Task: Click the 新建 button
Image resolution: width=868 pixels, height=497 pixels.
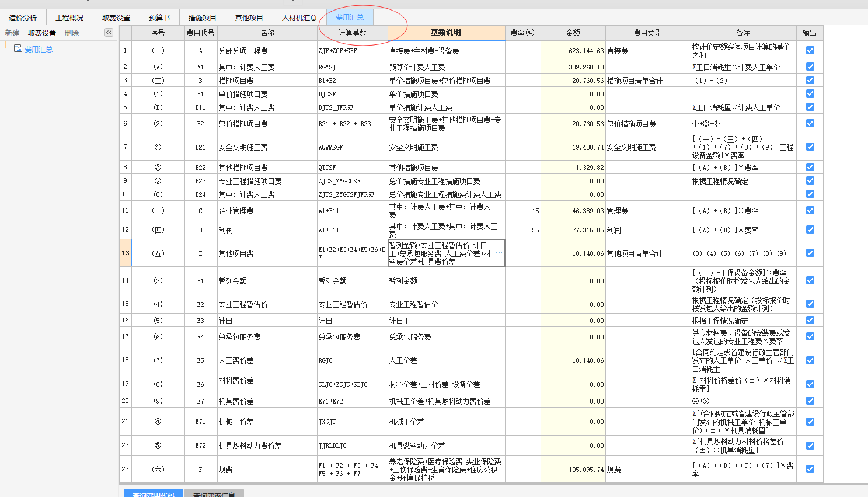Action: [12, 33]
